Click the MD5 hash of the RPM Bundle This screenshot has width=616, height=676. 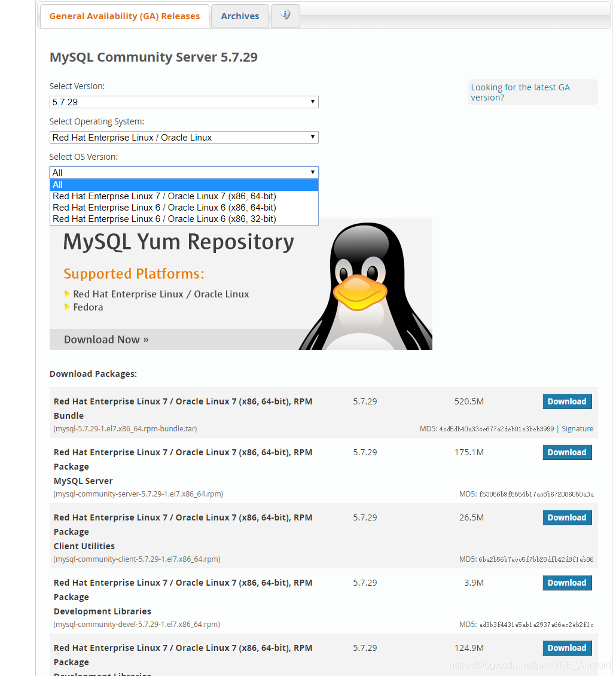tap(496, 429)
